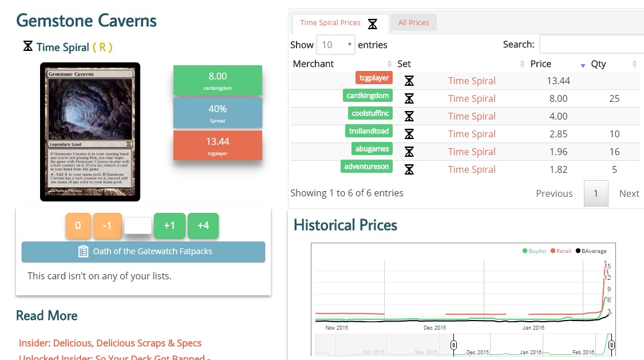Image resolution: width=644 pixels, height=360 pixels.
Task: Click the hourglass icon in Time Spiral Prices tab
Action: point(373,23)
